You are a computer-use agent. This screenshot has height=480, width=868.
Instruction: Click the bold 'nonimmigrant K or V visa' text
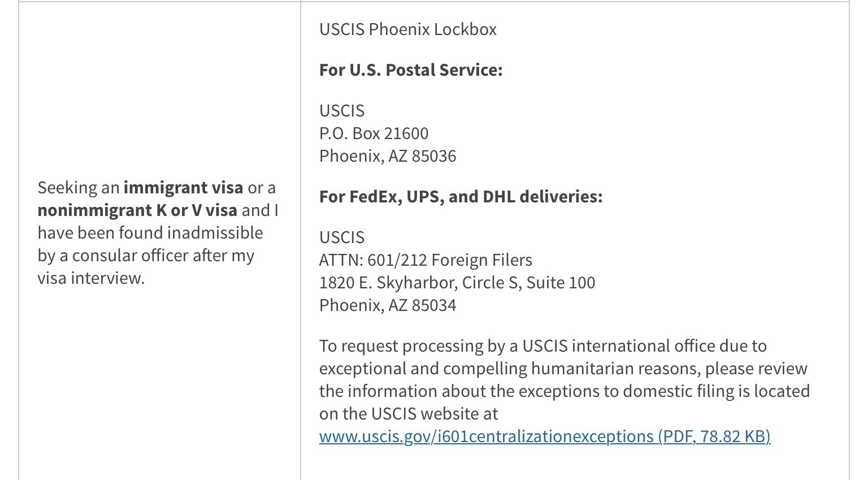tap(137, 210)
